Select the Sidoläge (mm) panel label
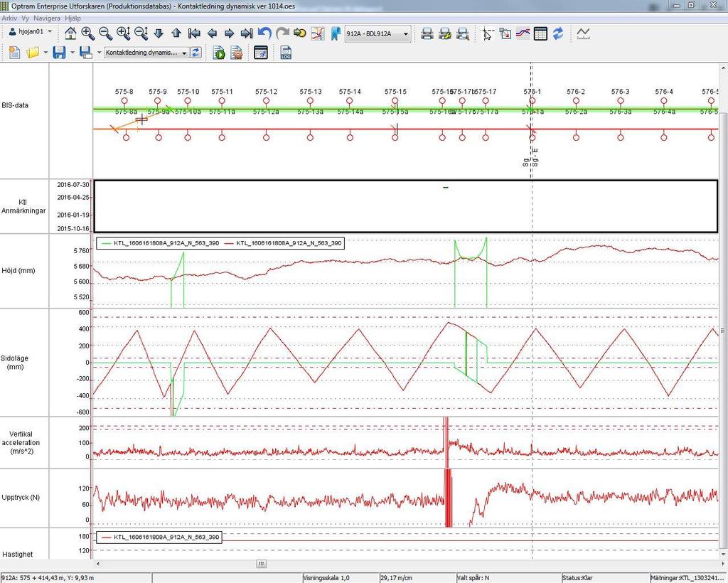The width and height of the screenshot is (728, 583). tap(16, 363)
